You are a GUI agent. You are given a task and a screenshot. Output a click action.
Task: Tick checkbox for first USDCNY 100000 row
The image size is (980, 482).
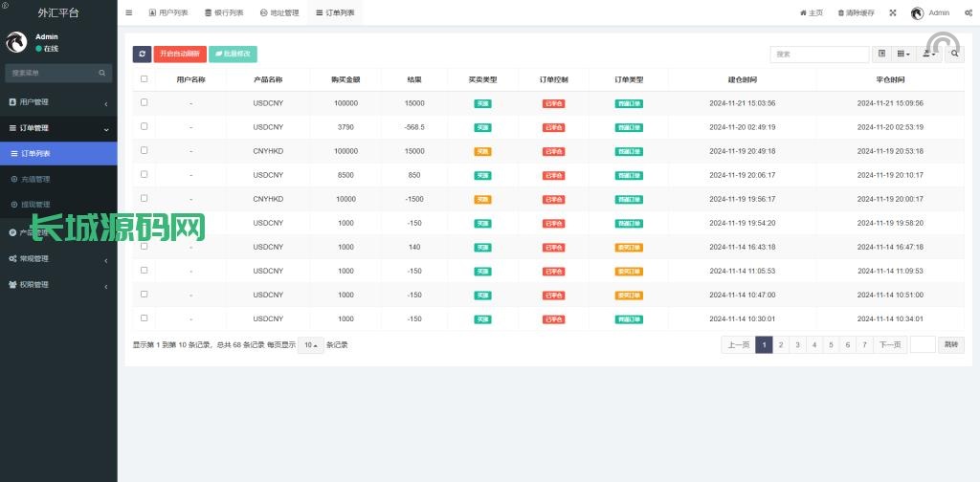point(145,102)
